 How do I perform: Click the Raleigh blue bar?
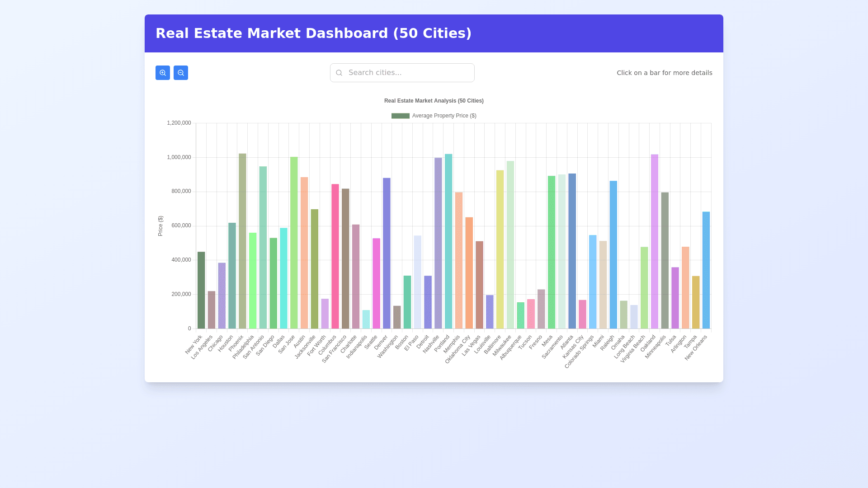pyautogui.click(x=613, y=254)
